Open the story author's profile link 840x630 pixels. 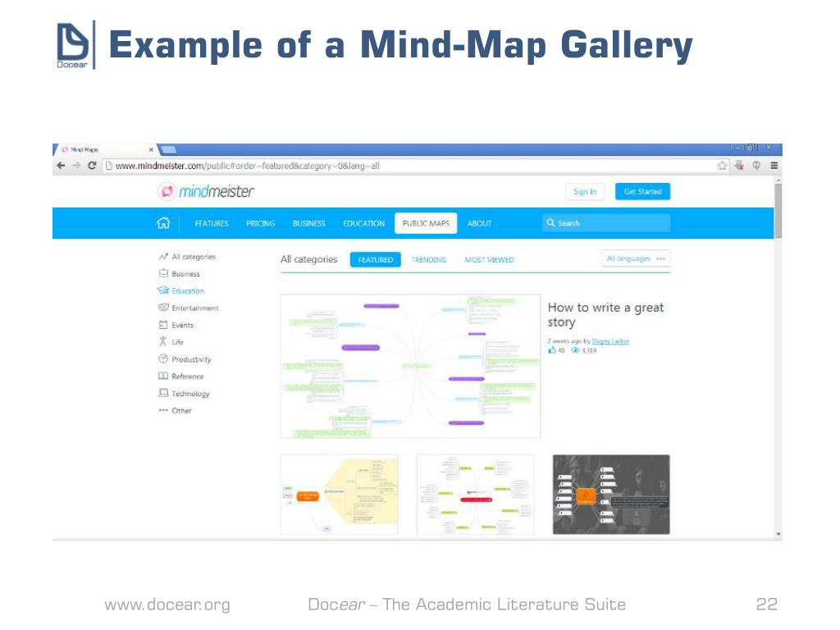(x=610, y=341)
